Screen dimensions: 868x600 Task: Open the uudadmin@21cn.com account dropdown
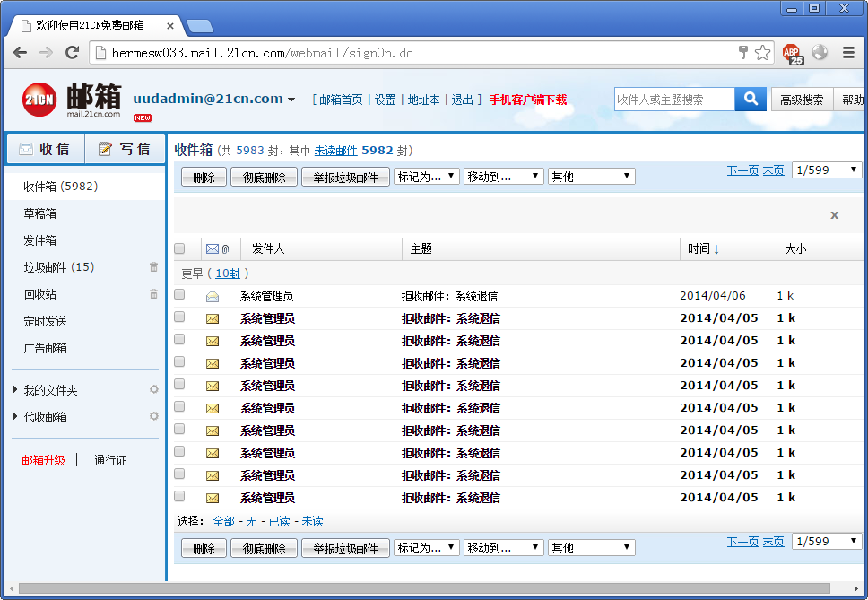(x=291, y=100)
